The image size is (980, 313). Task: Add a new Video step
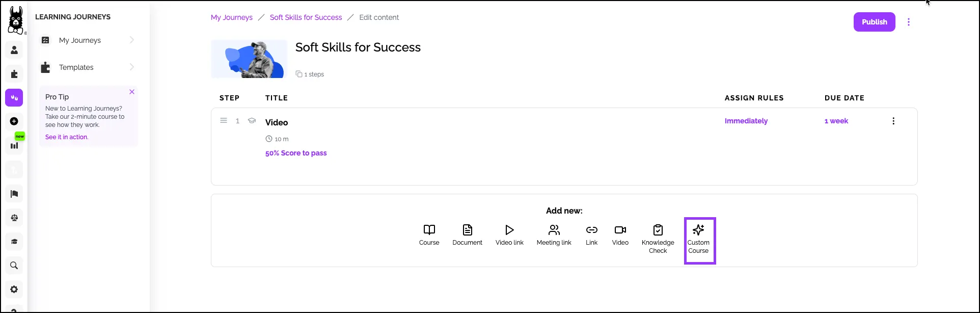620,236
